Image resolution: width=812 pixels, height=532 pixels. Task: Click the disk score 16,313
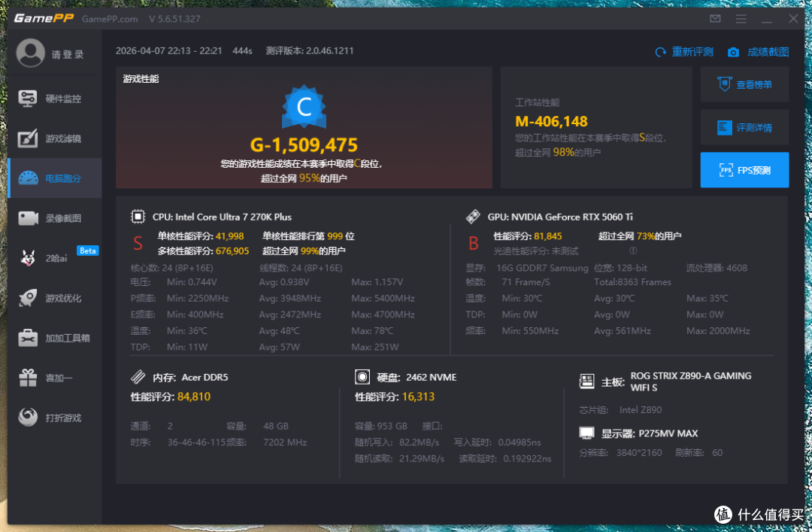(x=418, y=397)
